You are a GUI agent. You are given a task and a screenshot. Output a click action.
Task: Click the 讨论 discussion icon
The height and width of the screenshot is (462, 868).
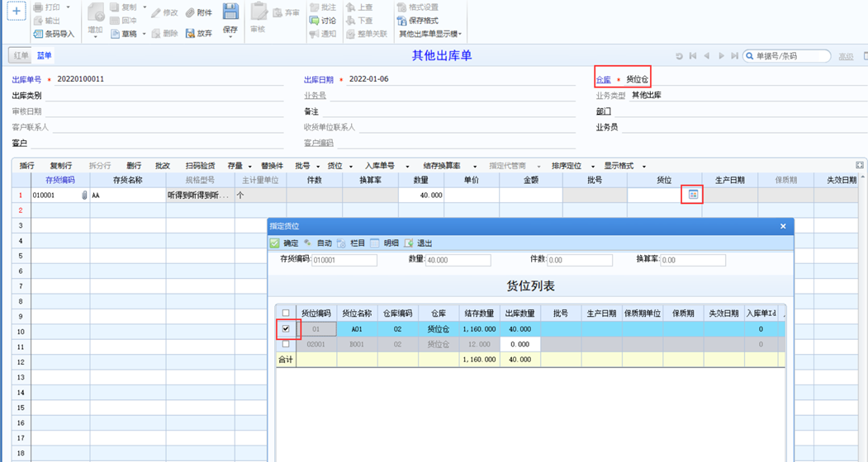click(x=314, y=21)
